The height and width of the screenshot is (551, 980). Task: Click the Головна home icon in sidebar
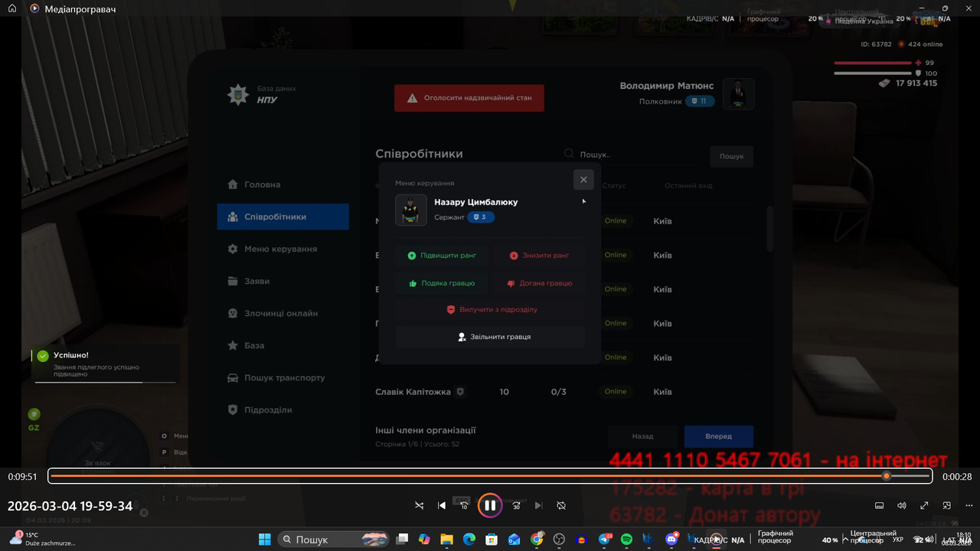point(233,184)
